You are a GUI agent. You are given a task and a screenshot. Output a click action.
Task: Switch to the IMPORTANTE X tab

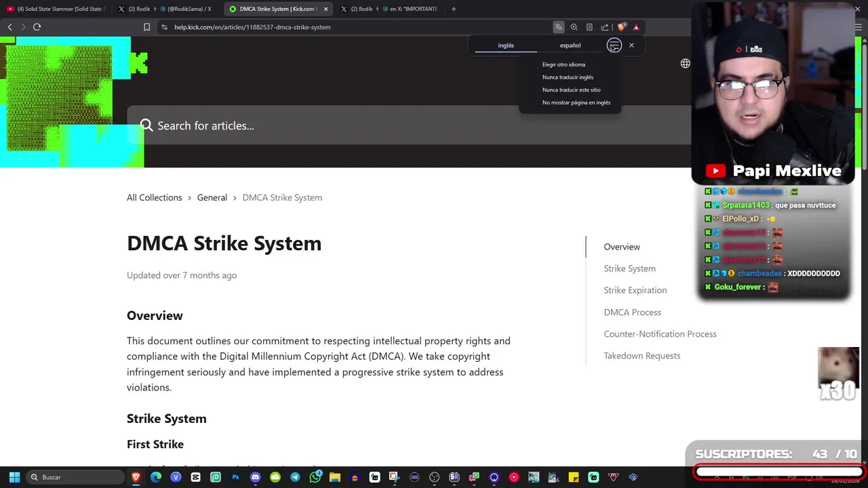[390, 9]
